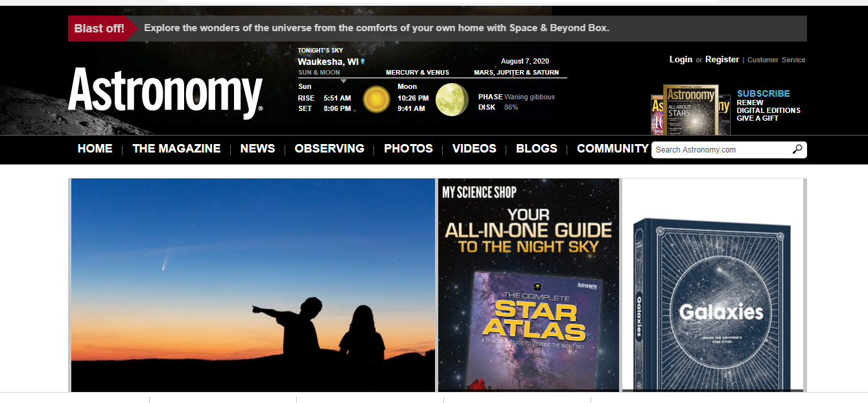Go to the News section
The width and height of the screenshot is (868, 403).
point(257,149)
